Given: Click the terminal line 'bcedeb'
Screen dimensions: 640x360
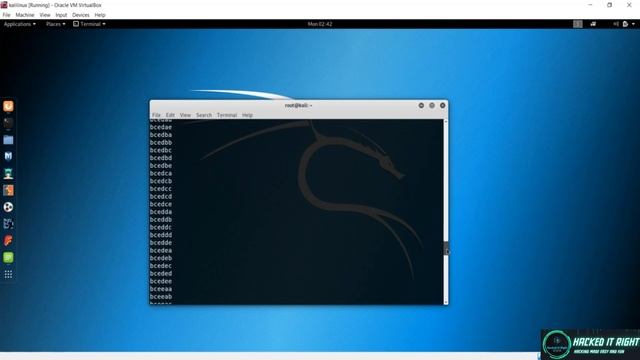Looking at the screenshot, I should point(161,258).
